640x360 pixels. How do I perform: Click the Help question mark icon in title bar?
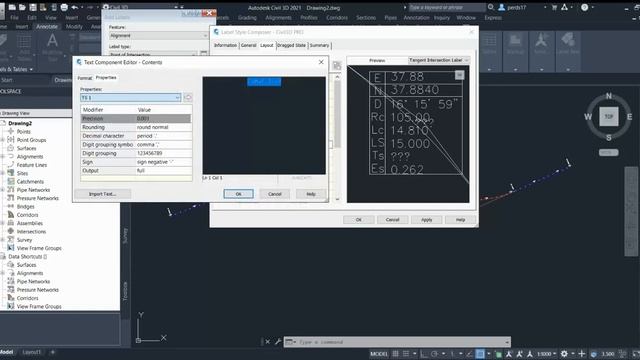tap(584, 7)
